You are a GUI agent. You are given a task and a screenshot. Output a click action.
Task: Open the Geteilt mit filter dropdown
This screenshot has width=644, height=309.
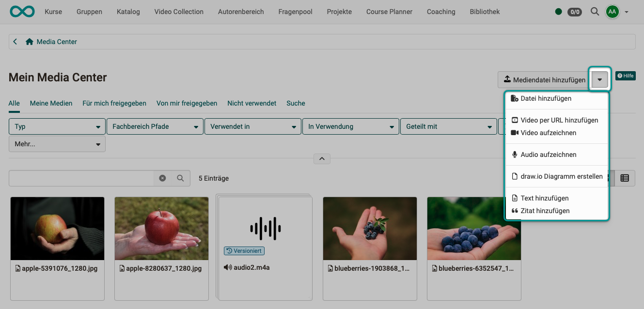[x=448, y=126]
